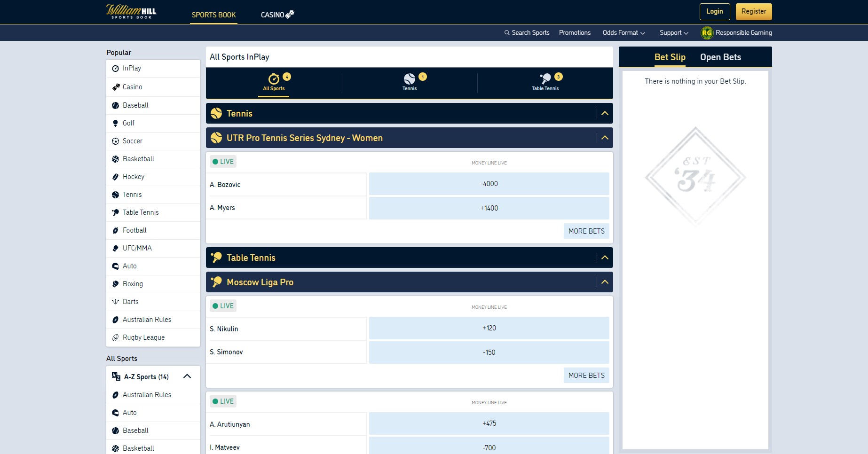Click the William Hill Sports Book logo

(131, 12)
